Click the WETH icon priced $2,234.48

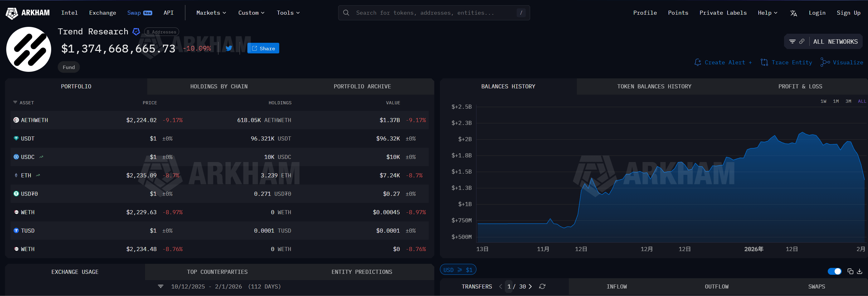[x=16, y=249]
